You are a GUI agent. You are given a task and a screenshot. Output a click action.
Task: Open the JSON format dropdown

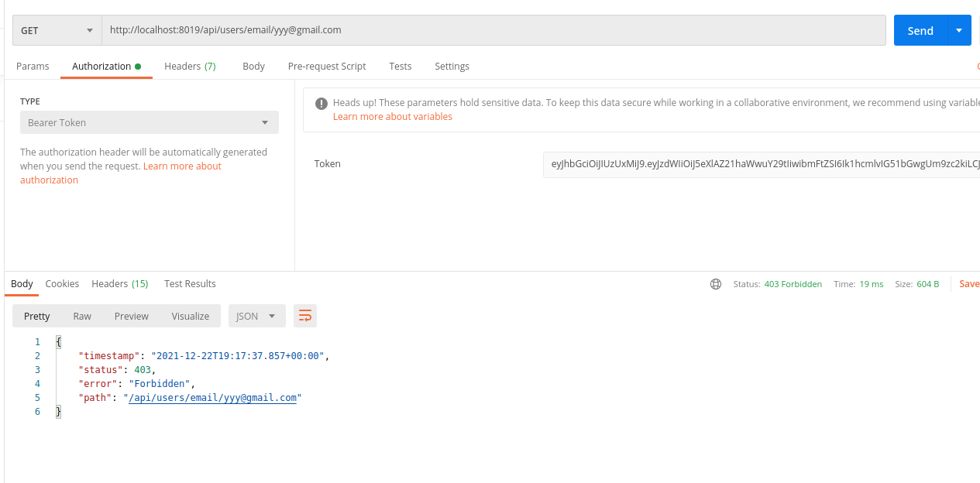click(256, 316)
